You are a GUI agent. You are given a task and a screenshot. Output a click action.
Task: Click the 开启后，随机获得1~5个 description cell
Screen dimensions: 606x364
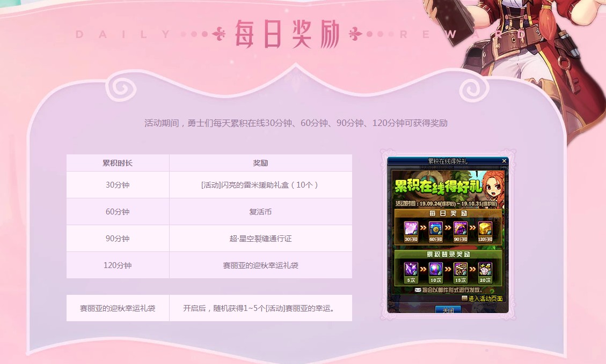click(260, 308)
